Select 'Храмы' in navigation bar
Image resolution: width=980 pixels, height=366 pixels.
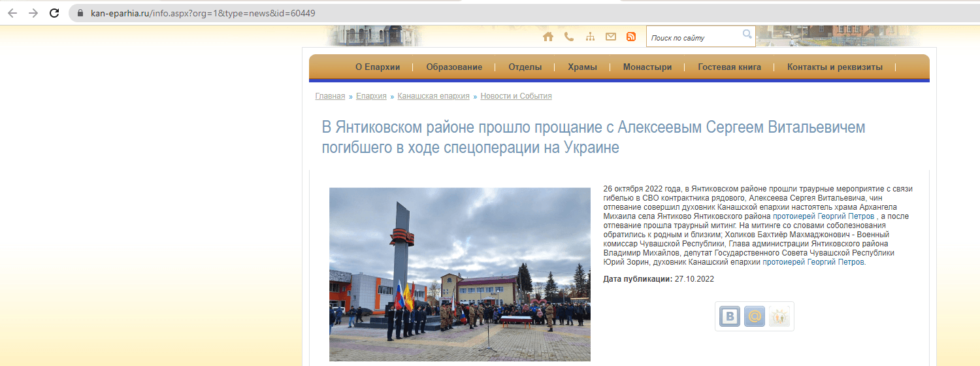582,67
